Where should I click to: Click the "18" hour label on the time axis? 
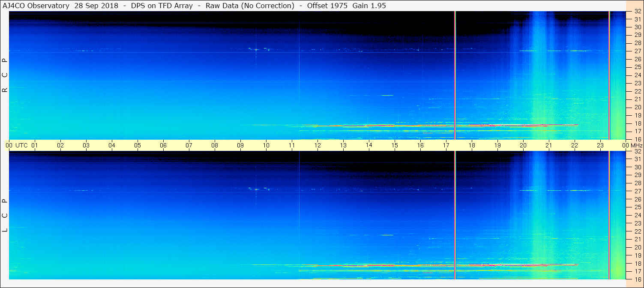pos(472,145)
